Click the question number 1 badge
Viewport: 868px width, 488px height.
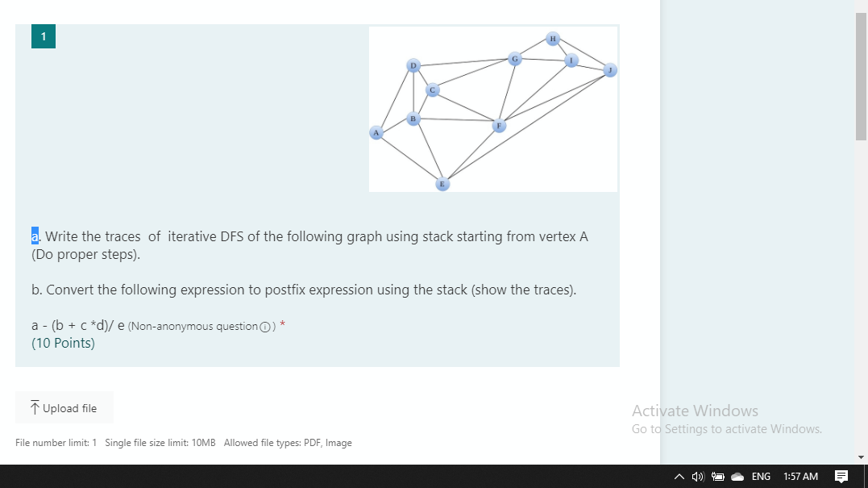pyautogui.click(x=43, y=36)
